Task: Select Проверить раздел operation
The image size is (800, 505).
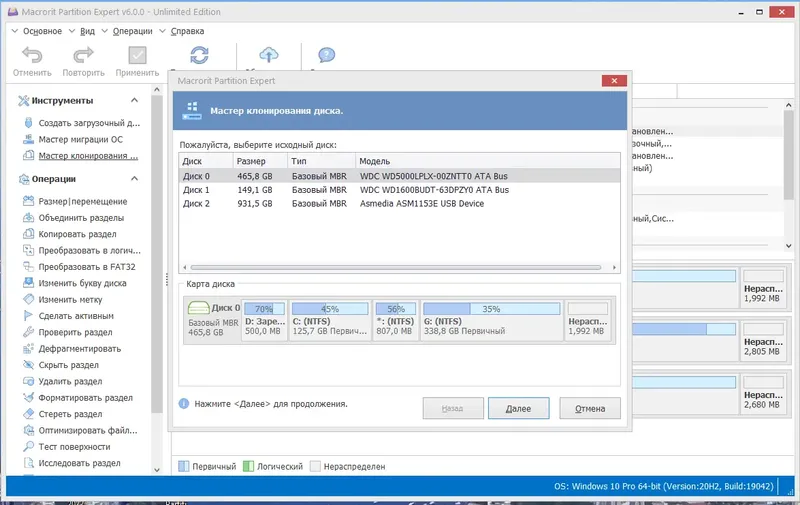Action: [x=75, y=332]
